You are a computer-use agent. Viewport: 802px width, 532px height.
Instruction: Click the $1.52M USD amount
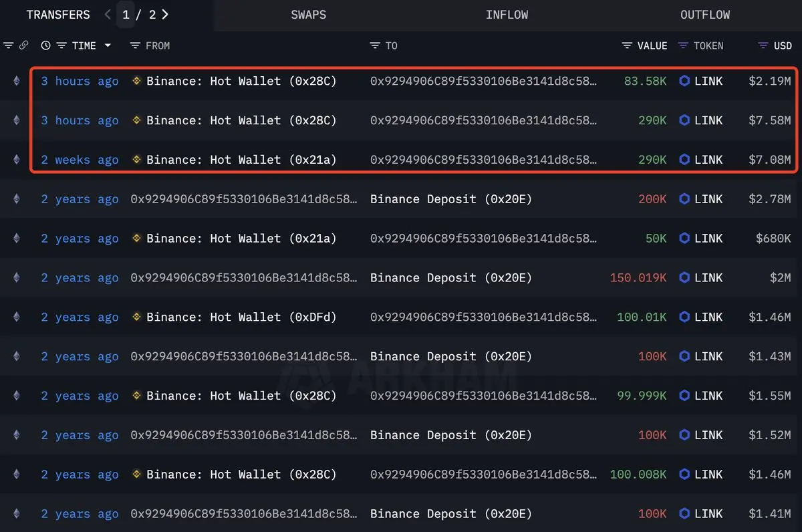click(x=770, y=435)
